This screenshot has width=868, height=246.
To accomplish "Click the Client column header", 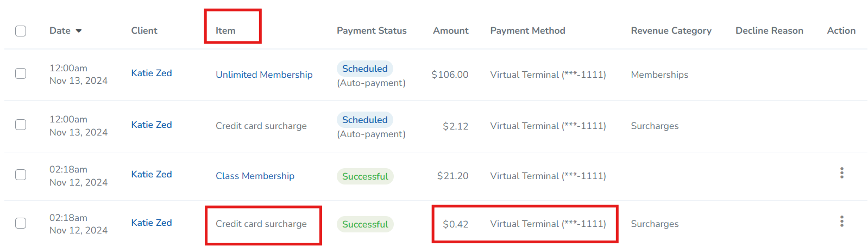I will coord(144,30).
